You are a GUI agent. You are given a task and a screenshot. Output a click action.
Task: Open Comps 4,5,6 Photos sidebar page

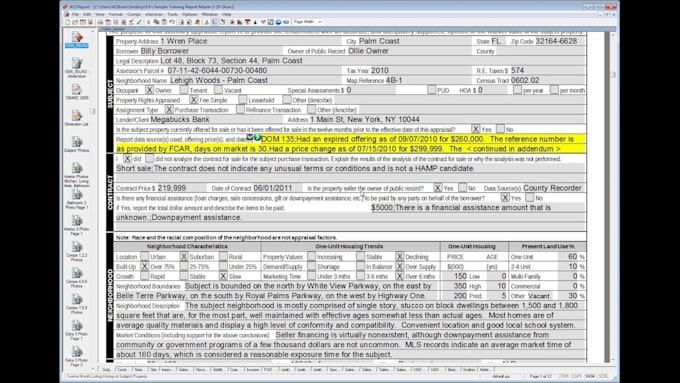coord(77,278)
